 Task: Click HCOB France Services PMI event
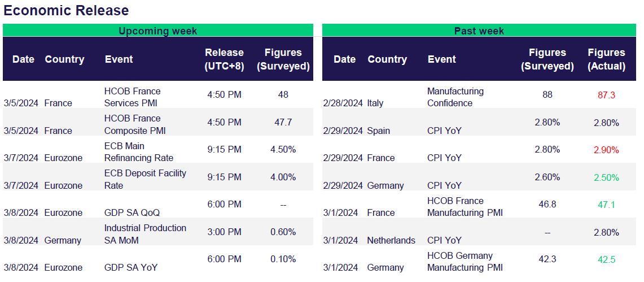click(x=132, y=97)
